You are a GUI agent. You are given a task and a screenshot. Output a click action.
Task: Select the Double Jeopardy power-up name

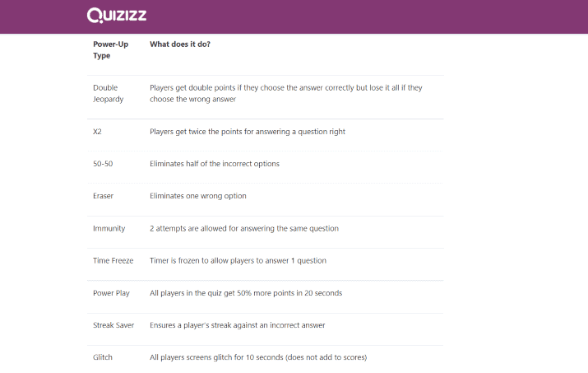108,93
